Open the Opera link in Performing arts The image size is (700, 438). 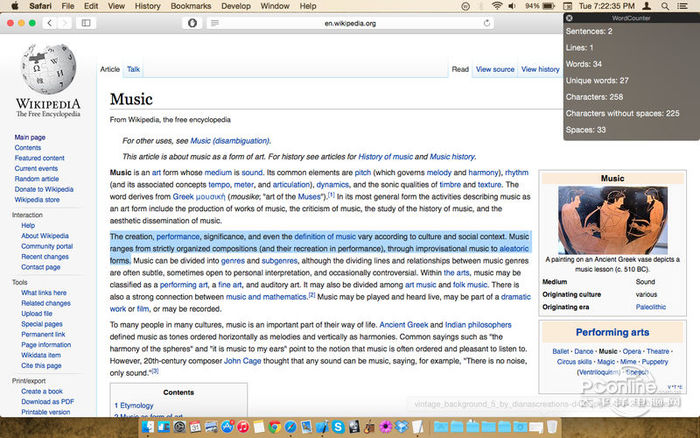coord(632,351)
